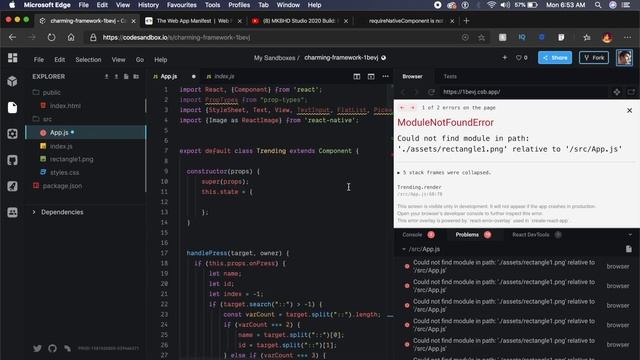640x360 pixels.
Task: Open new browser tab plus button
Action: (467, 21)
